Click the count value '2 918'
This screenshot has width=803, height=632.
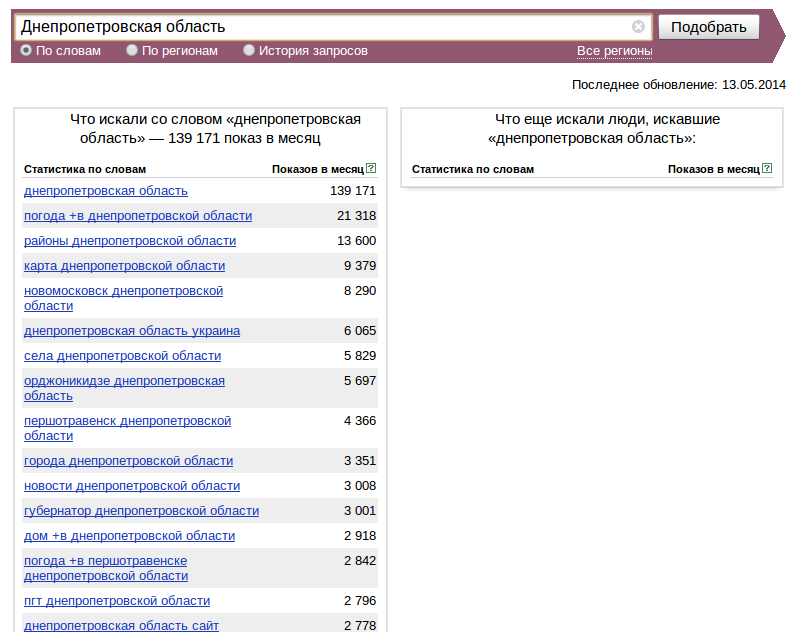point(360,536)
